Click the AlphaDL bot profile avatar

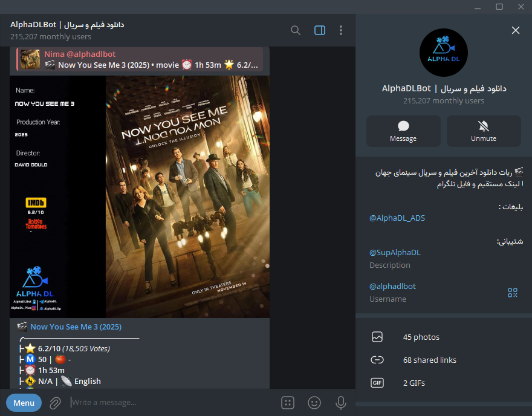444,53
